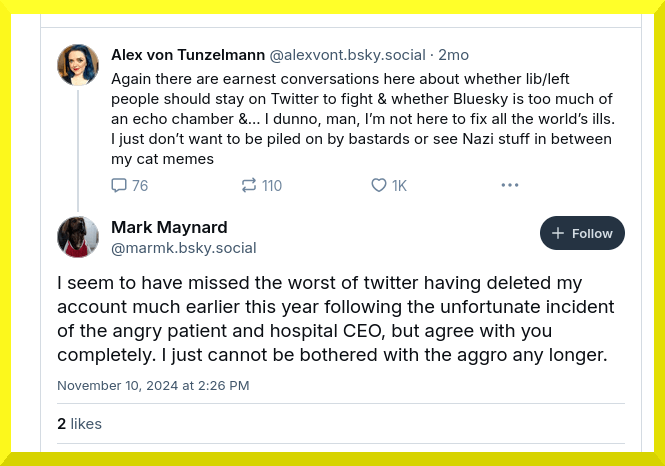
Task: Open Mark Maynard's profile picture
Action: (x=78, y=237)
